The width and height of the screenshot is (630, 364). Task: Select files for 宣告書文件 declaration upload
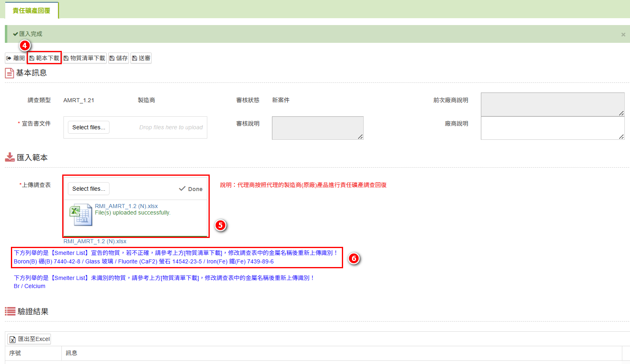88,127
